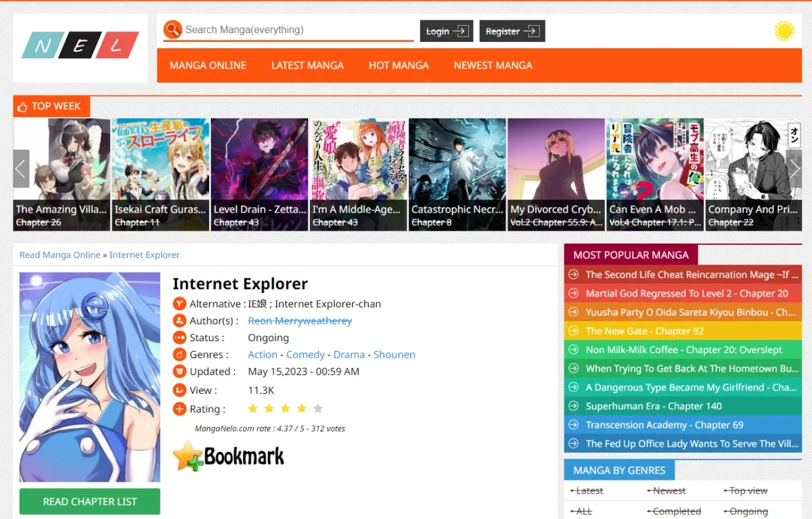Image resolution: width=812 pixels, height=519 pixels.
Task: Click the Internet Explorer cover image
Action: point(90,377)
